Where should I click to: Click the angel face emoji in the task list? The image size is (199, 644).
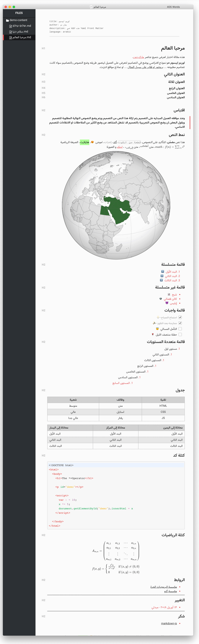[x=157, y=329]
